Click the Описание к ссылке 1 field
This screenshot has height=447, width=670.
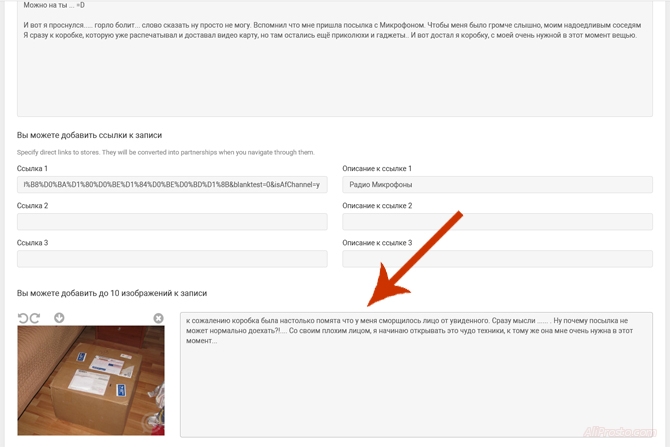(x=497, y=185)
